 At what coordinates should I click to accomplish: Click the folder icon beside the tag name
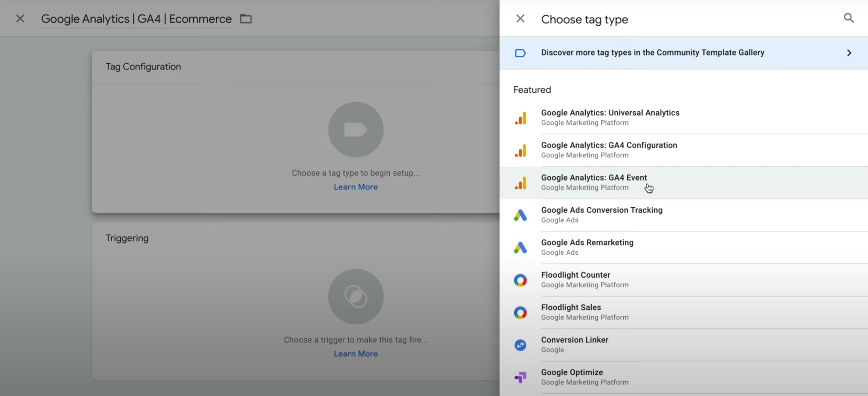pyautogui.click(x=246, y=19)
